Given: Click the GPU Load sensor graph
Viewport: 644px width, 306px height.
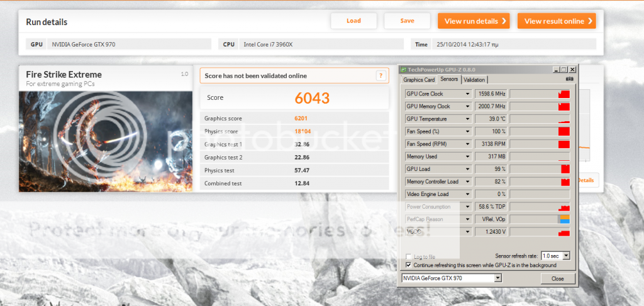Looking at the screenshot, I should 540,169.
